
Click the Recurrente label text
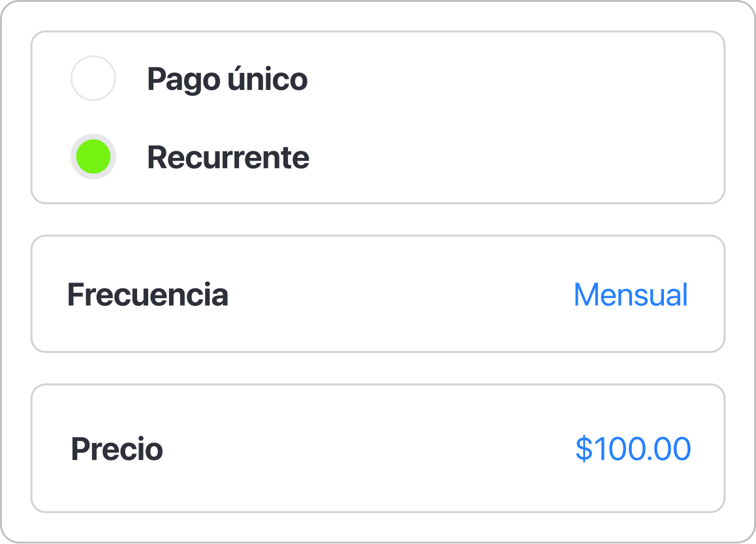[x=228, y=157]
